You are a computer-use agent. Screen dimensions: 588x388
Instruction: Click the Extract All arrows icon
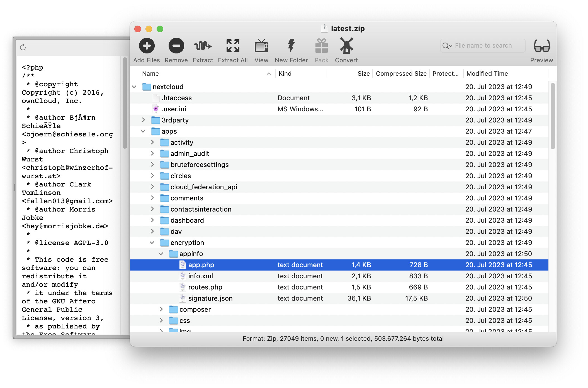coord(233,46)
